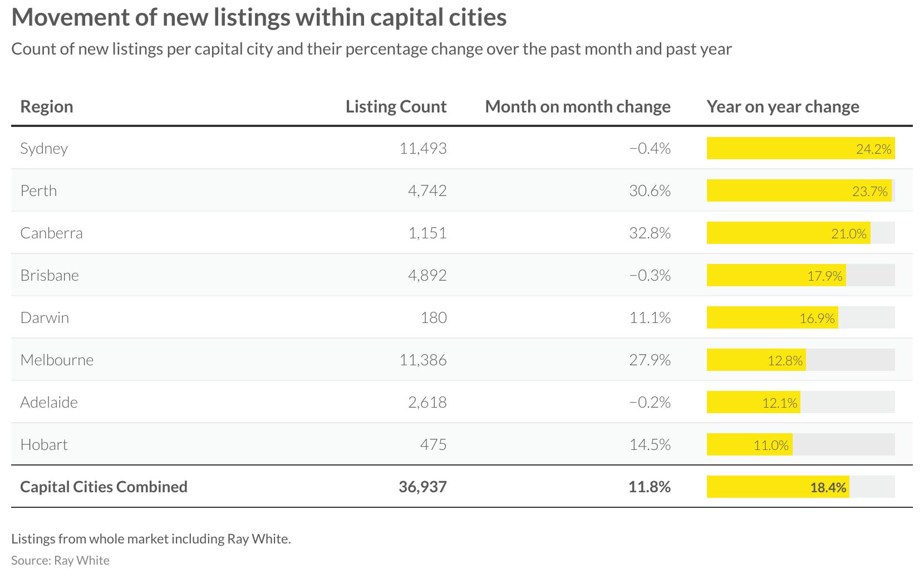
Task: Select the Brisbane region name
Action: [x=50, y=275]
